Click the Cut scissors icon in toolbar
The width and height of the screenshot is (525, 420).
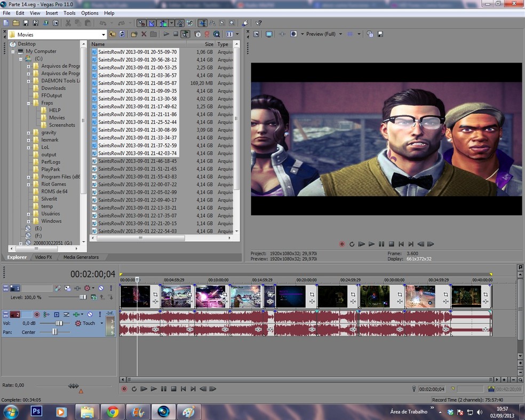click(x=68, y=23)
